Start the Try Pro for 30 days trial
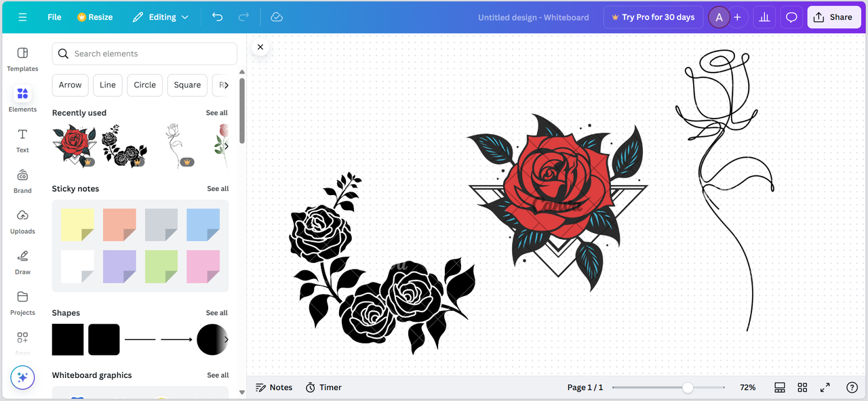 click(x=653, y=17)
